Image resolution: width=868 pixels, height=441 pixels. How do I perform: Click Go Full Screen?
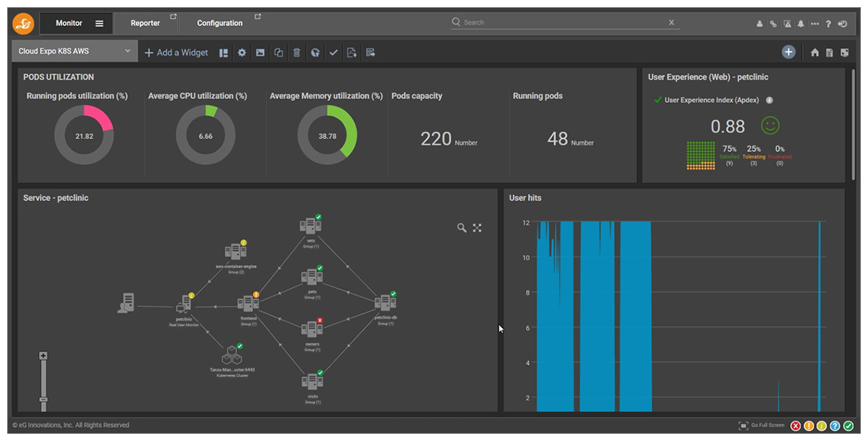click(760, 426)
